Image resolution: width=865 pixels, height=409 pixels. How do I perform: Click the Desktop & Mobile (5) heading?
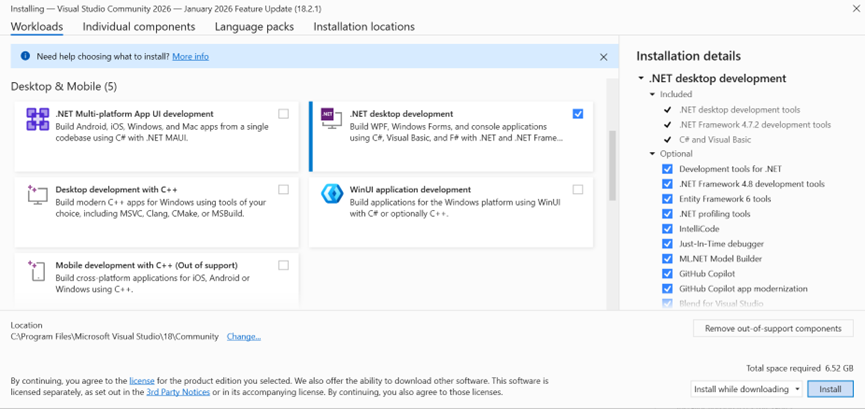(x=64, y=87)
